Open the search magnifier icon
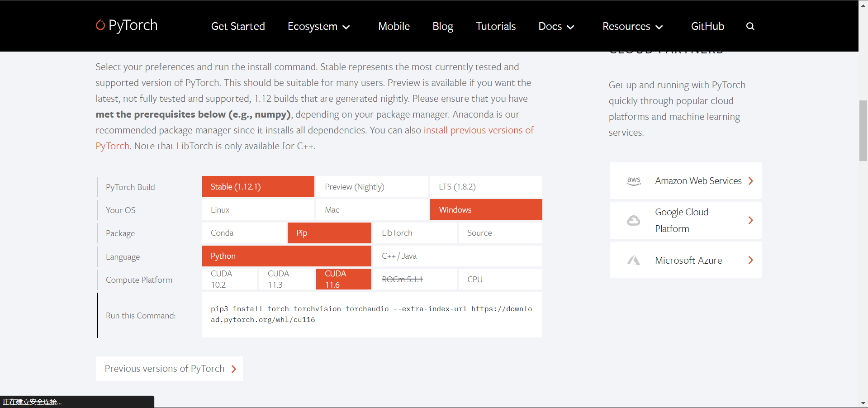The height and width of the screenshot is (408, 868). [750, 26]
